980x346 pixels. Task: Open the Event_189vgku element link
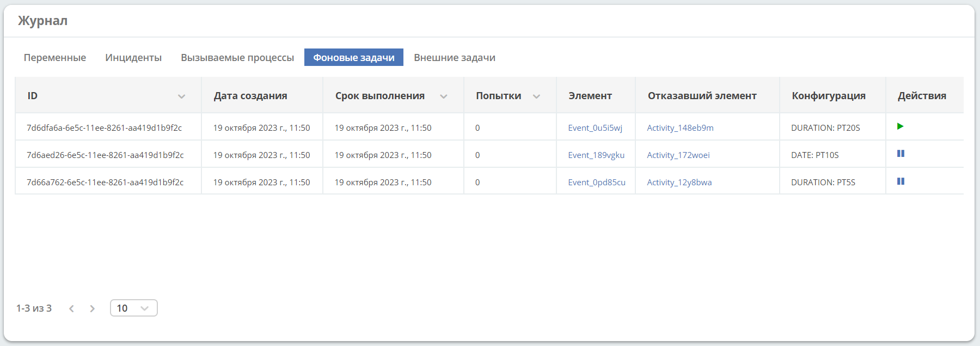click(x=596, y=155)
